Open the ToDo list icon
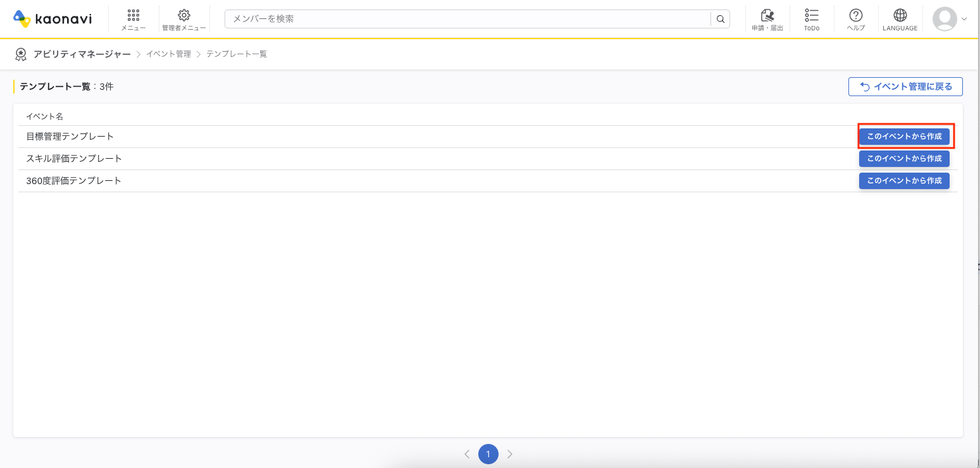This screenshot has height=468, width=980. pos(812,16)
